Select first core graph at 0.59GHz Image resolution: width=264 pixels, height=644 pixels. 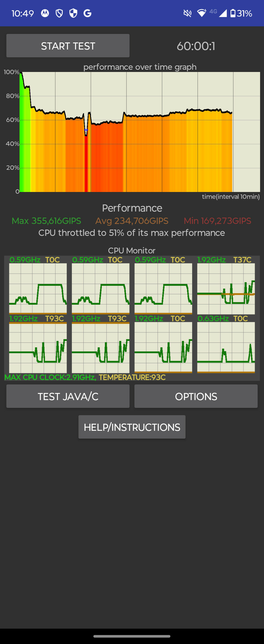pyautogui.click(x=38, y=288)
